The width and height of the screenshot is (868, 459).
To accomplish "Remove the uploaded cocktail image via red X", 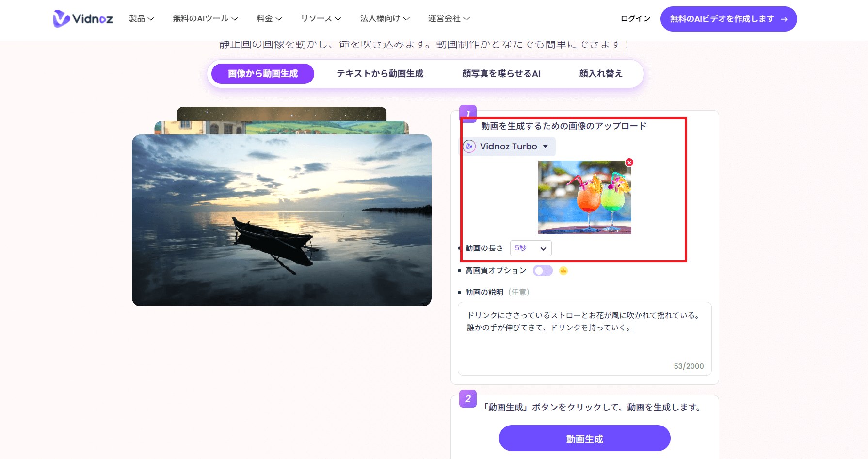I will coord(629,162).
